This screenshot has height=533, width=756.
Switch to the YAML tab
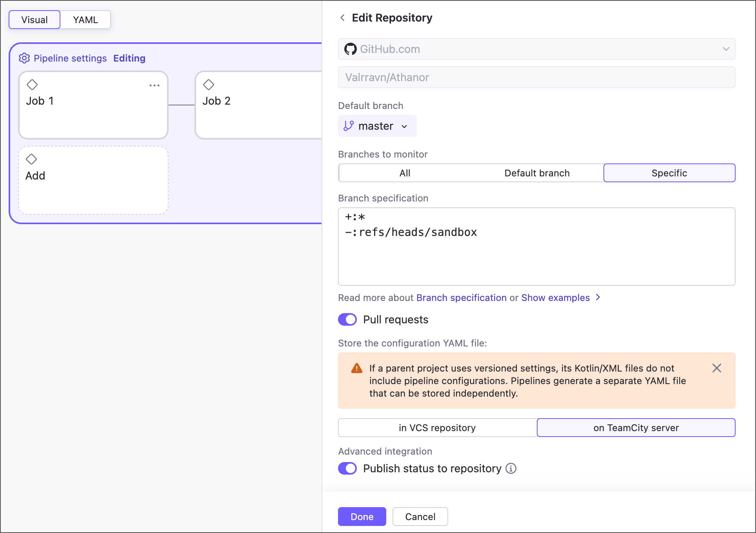coord(85,20)
